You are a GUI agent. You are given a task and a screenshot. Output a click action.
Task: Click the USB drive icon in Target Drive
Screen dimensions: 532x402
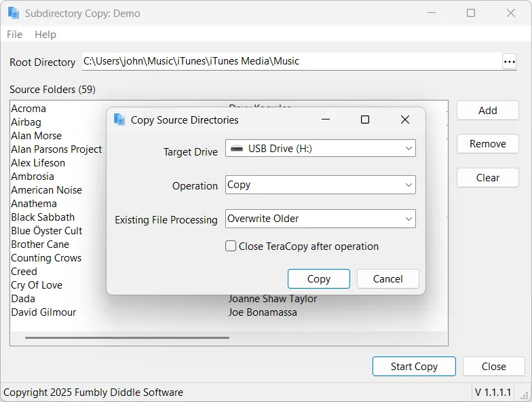[236, 148]
